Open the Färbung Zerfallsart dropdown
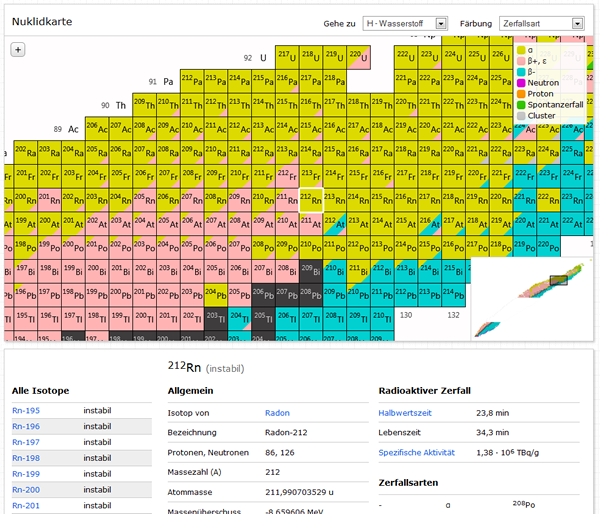This screenshot has height=514, width=600. (x=541, y=24)
